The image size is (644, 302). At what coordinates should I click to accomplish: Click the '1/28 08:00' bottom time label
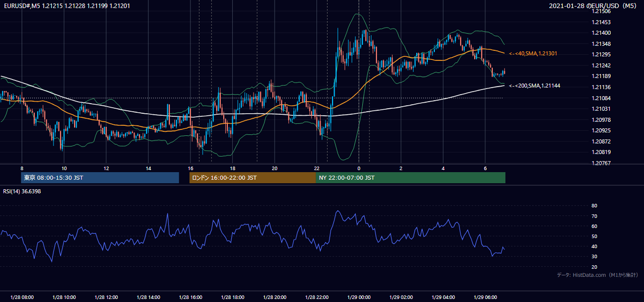tap(22, 297)
